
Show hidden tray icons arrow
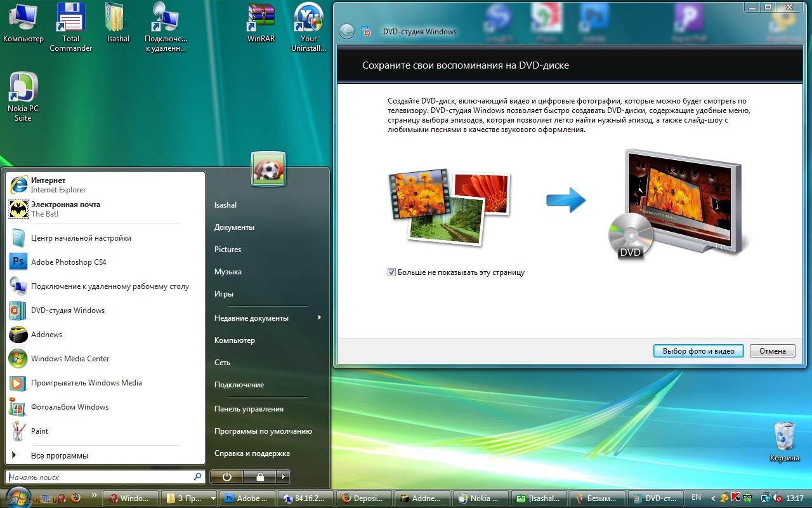pos(712,498)
